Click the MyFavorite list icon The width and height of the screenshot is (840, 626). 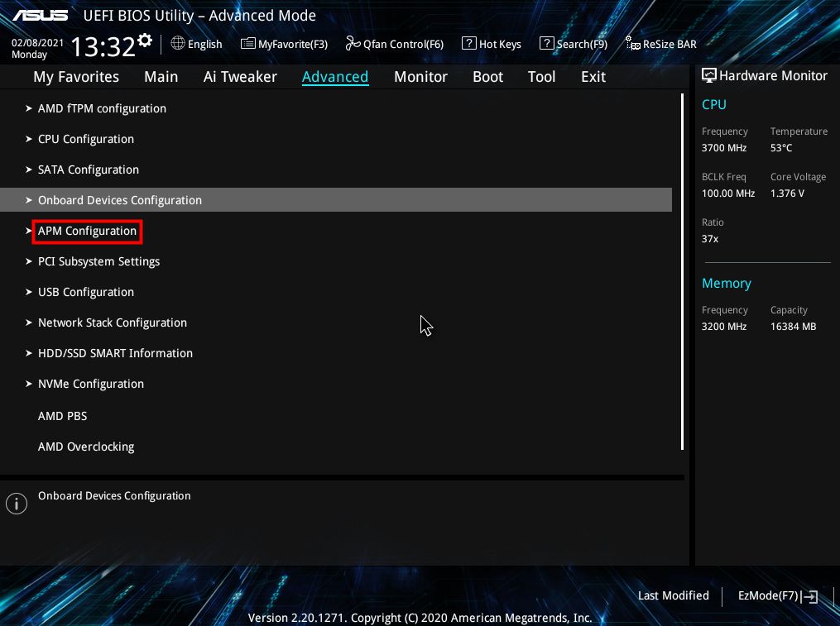pos(247,43)
